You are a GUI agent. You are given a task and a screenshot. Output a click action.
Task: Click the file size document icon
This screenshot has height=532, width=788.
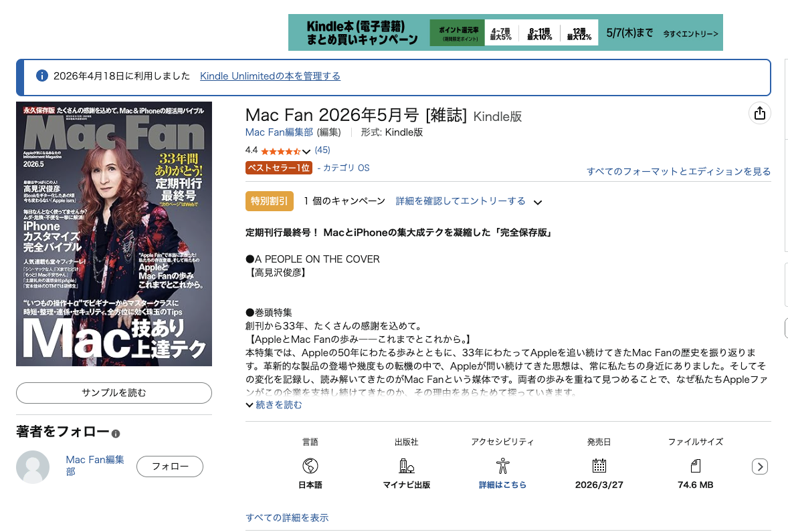[695, 466]
